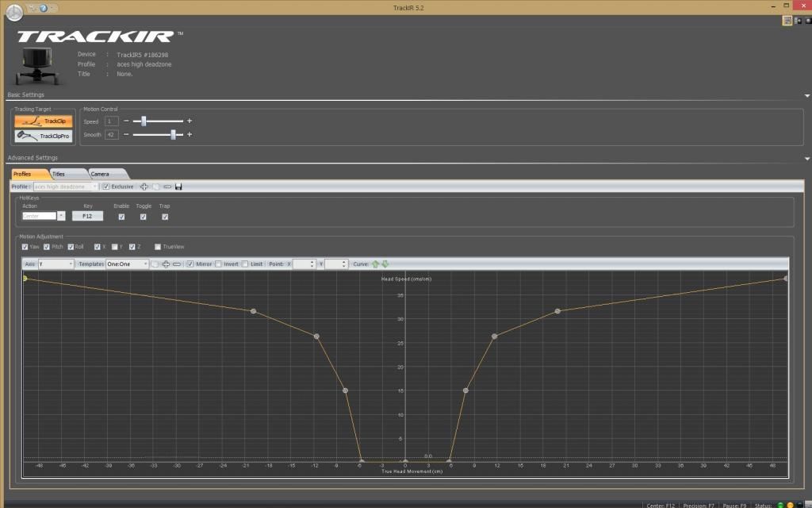The image size is (812, 508).
Task: Toggle the hotkey Enable checkbox
Action: (121, 217)
